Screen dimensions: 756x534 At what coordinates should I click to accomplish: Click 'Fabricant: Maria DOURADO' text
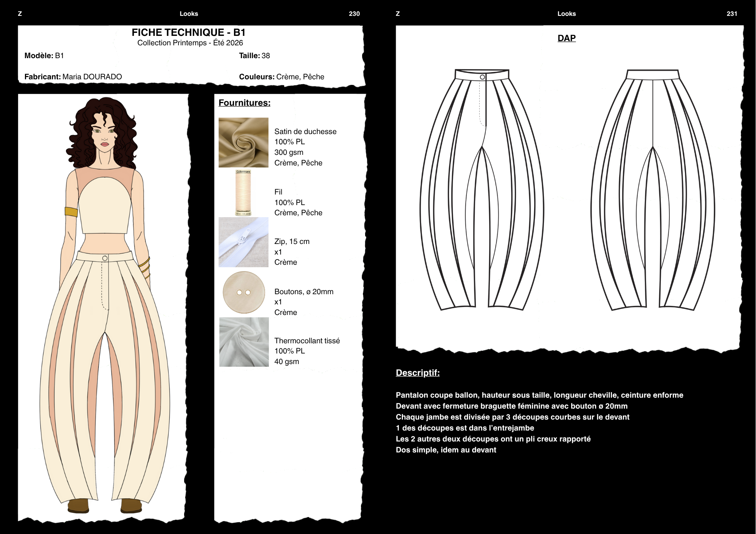pyautogui.click(x=73, y=77)
